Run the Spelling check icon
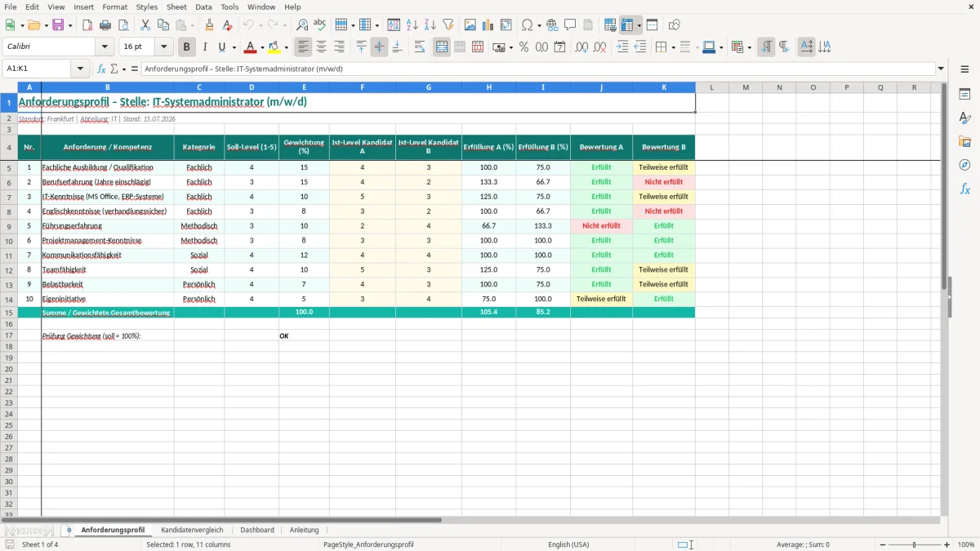This screenshot has width=980, height=551. [320, 25]
